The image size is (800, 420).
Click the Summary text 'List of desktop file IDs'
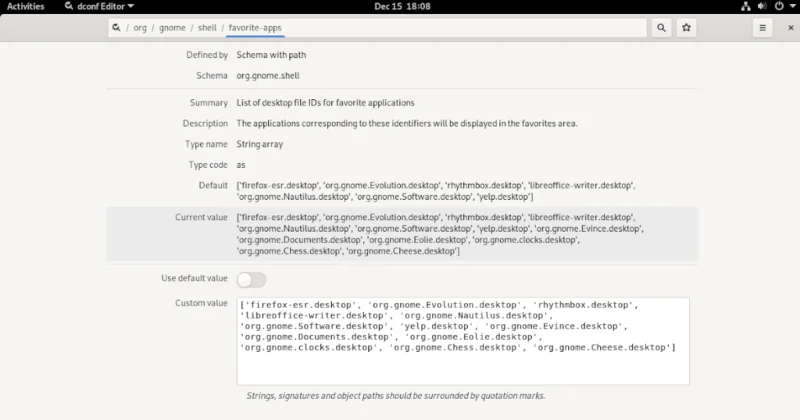click(x=325, y=103)
